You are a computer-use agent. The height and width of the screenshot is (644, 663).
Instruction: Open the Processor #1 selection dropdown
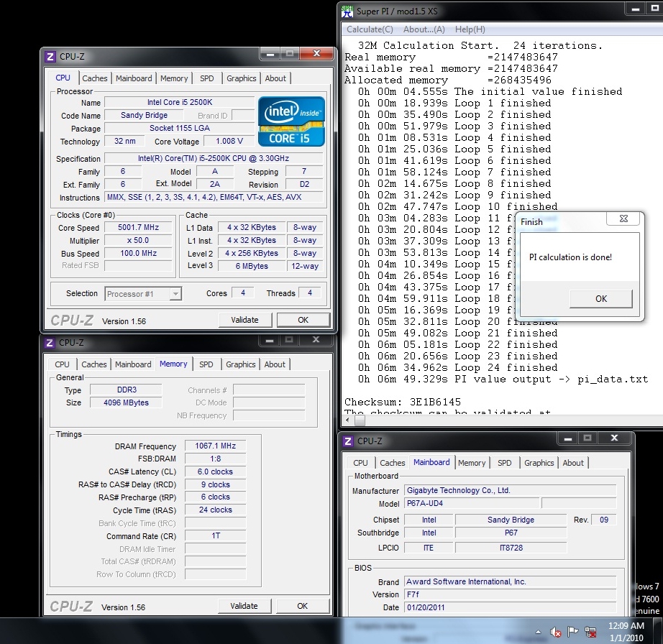143,294
